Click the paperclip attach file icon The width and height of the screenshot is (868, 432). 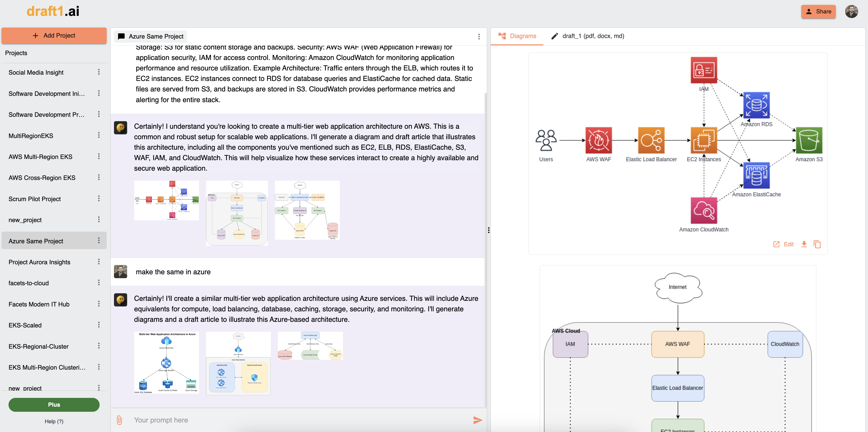(119, 420)
